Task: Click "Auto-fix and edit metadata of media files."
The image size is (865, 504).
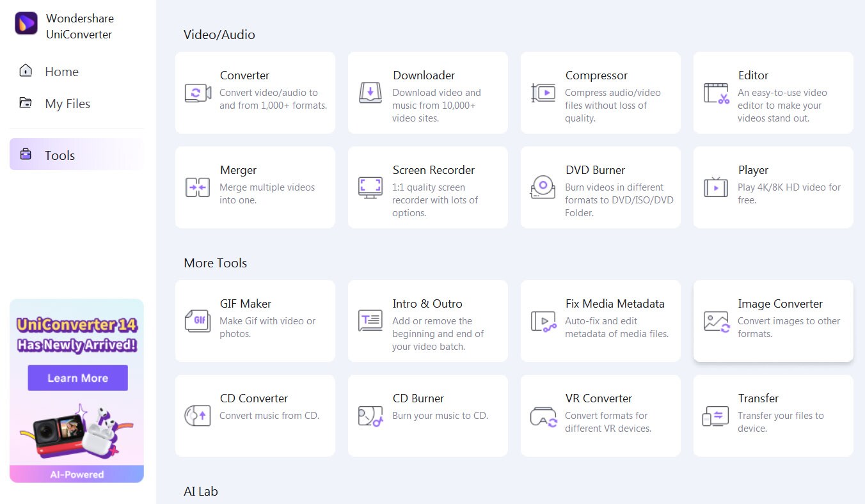Action: pyautogui.click(x=617, y=327)
